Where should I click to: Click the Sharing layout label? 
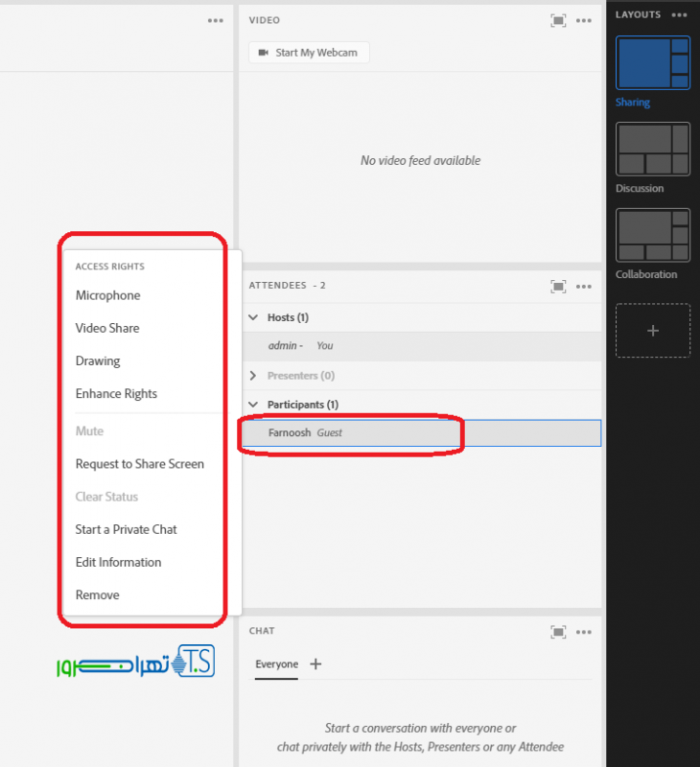[633, 103]
